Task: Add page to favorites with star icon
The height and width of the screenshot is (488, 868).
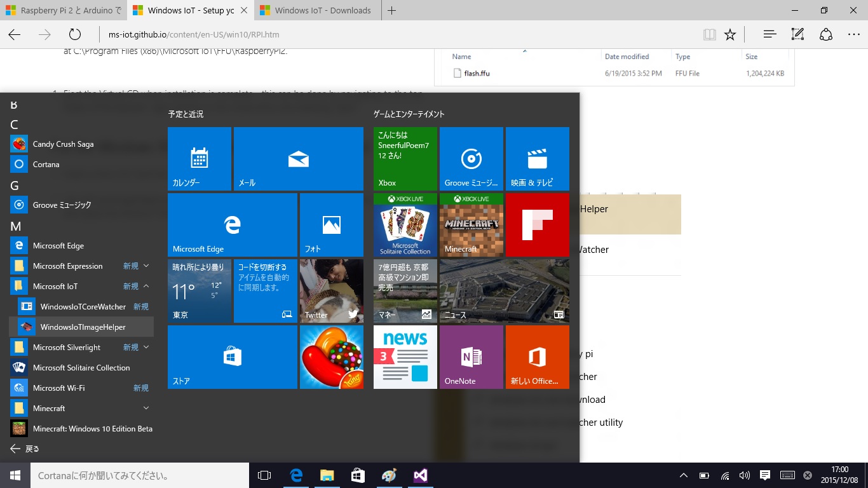Action: [730, 35]
